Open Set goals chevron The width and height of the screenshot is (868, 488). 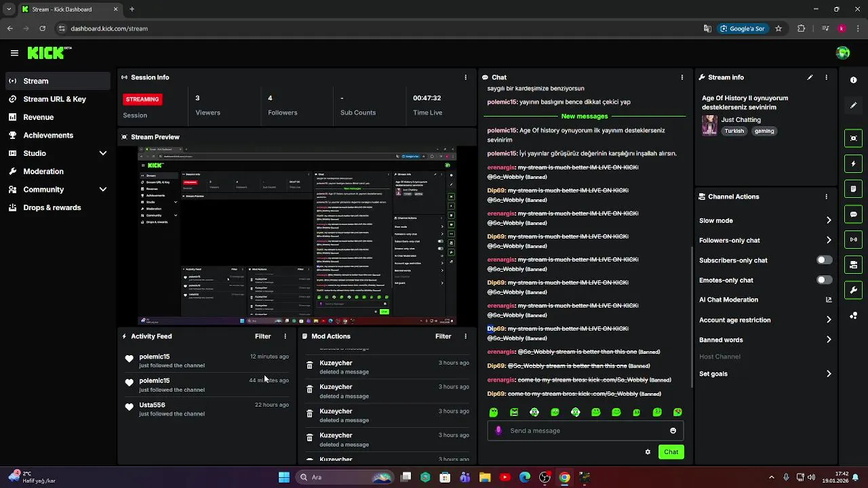829,373
